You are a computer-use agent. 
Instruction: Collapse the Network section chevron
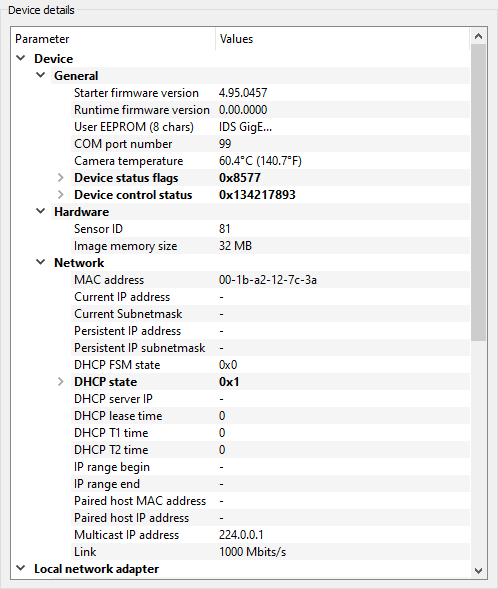(x=41, y=262)
